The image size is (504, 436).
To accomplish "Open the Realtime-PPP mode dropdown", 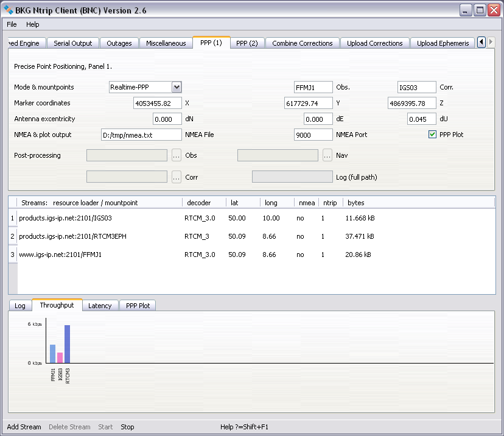I will pyautogui.click(x=177, y=87).
